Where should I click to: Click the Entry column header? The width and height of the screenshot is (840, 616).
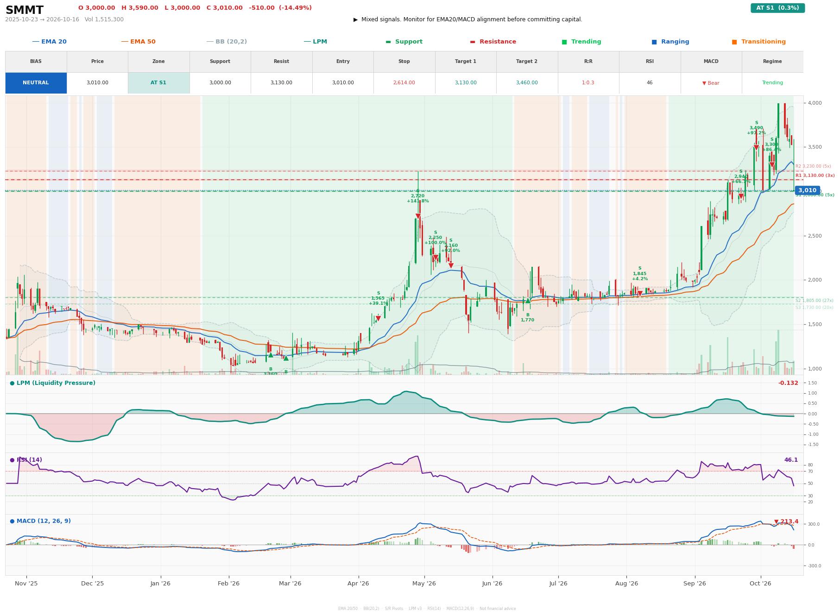point(343,62)
